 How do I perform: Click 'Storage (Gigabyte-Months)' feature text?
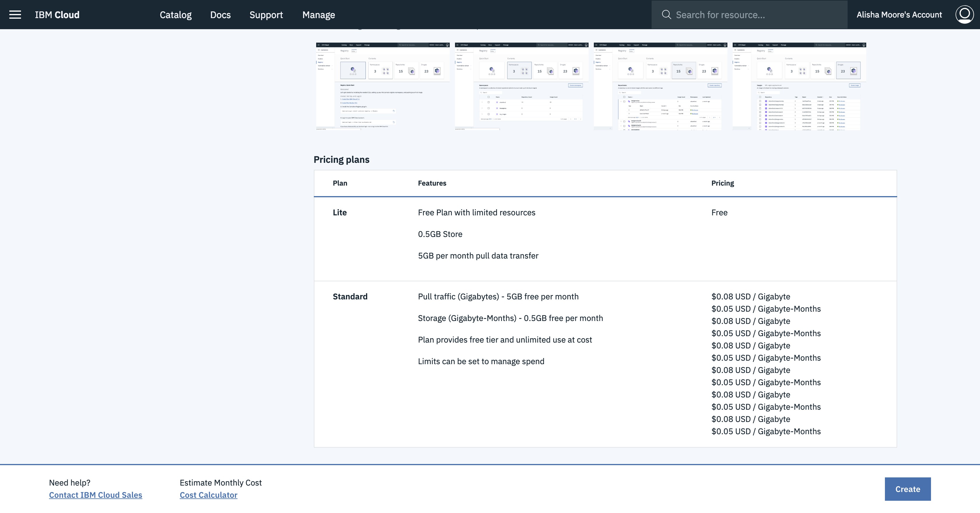point(510,318)
